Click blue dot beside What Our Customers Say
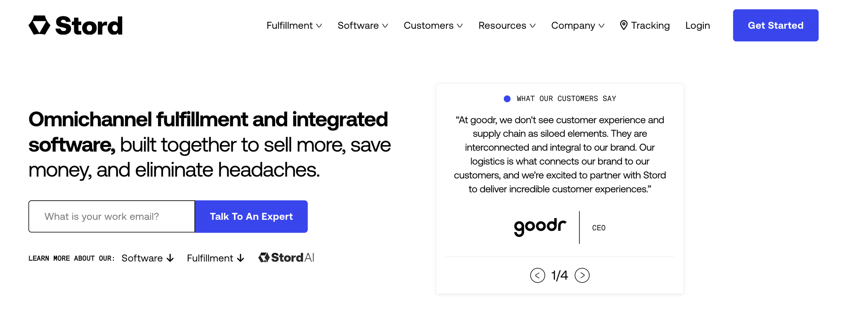 507,99
